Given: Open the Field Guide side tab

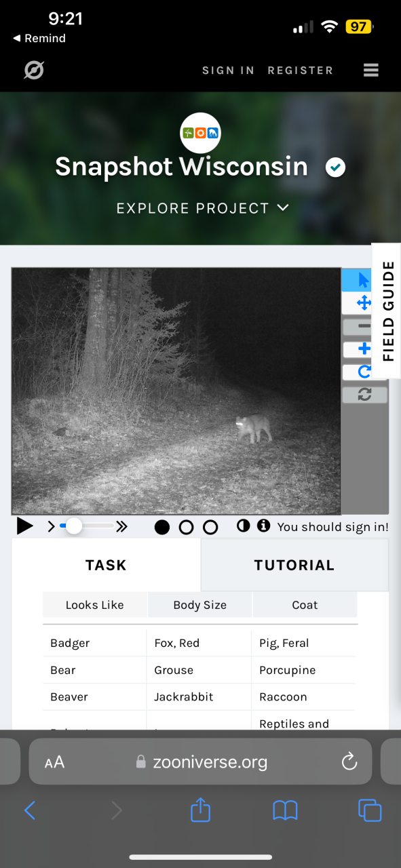Looking at the screenshot, I should 387,311.
